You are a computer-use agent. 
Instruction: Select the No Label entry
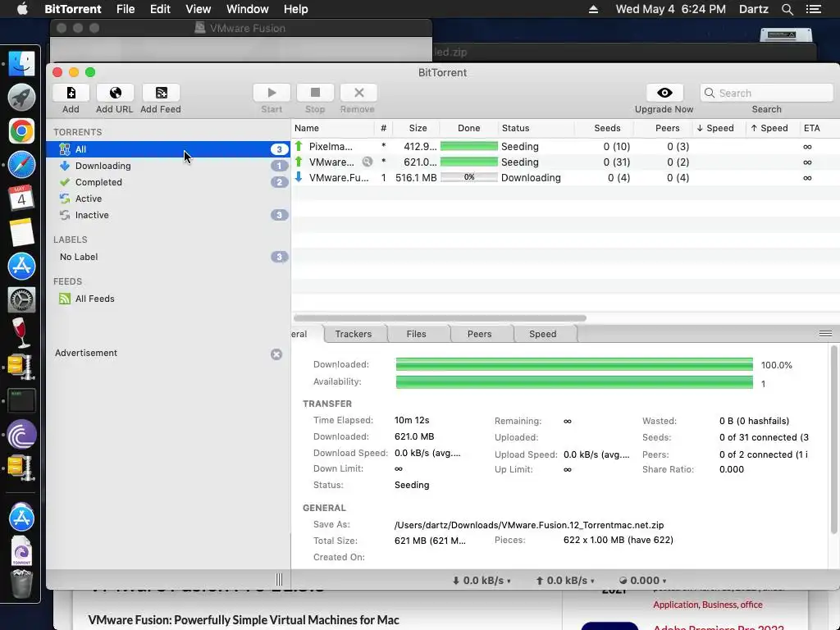pyautogui.click(x=168, y=257)
